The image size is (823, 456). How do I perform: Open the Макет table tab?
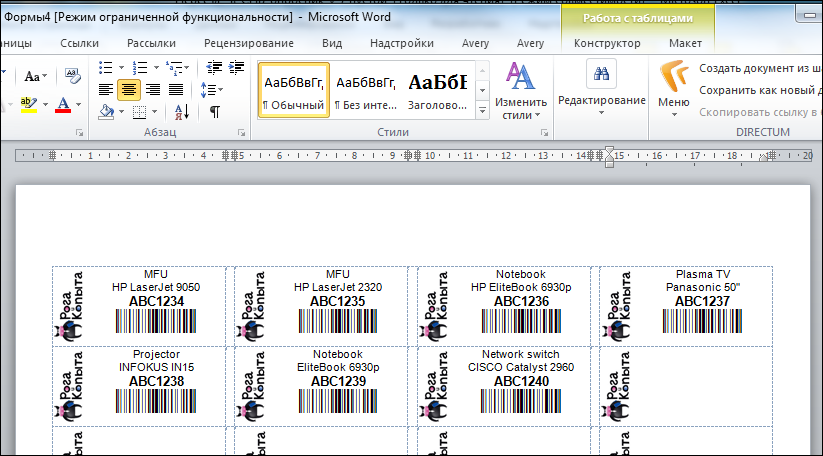(x=685, y=44)
